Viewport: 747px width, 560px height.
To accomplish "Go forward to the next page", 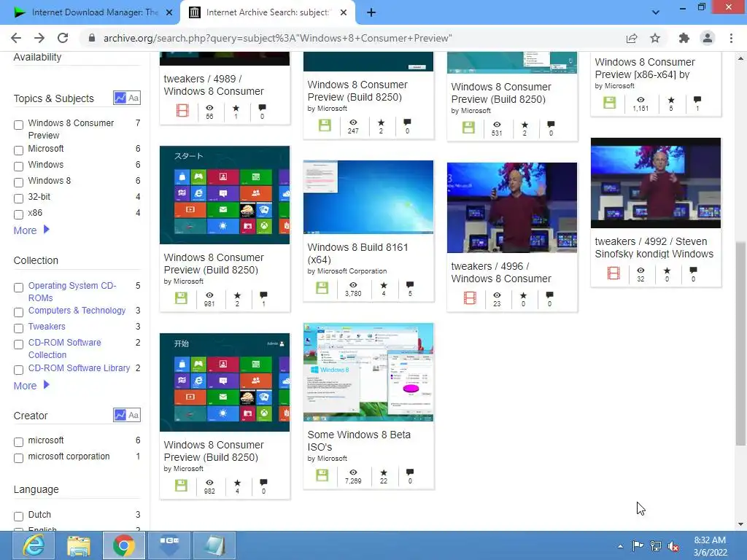I will click(39, 38).
